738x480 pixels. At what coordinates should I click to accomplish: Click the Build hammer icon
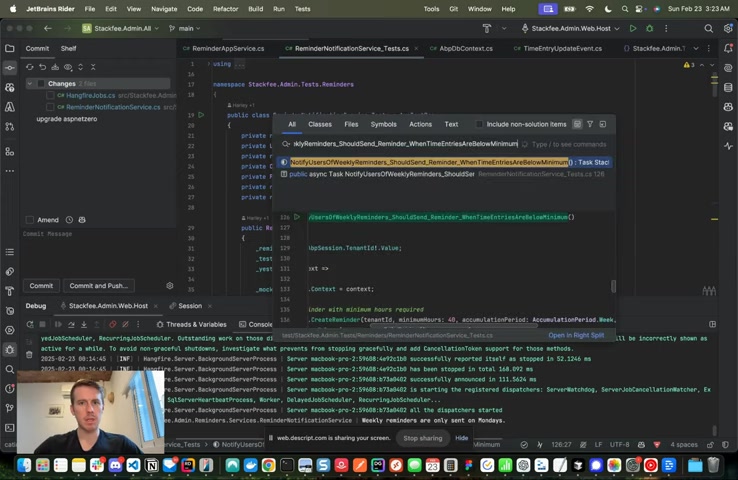click(x=487, y=29)
